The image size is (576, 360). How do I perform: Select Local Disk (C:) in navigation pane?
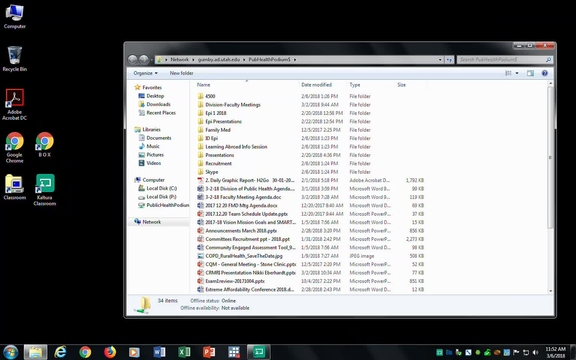click(x=157, y=188)
